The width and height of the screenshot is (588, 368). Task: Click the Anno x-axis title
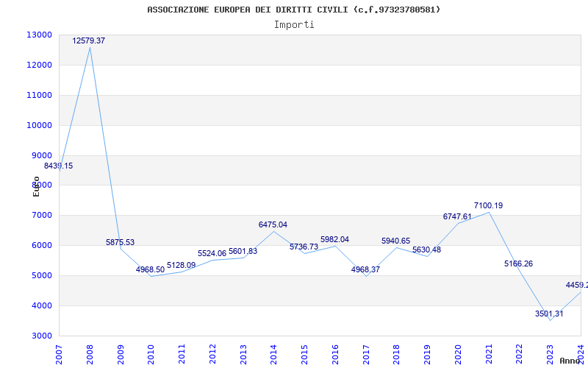click(569, 361)
